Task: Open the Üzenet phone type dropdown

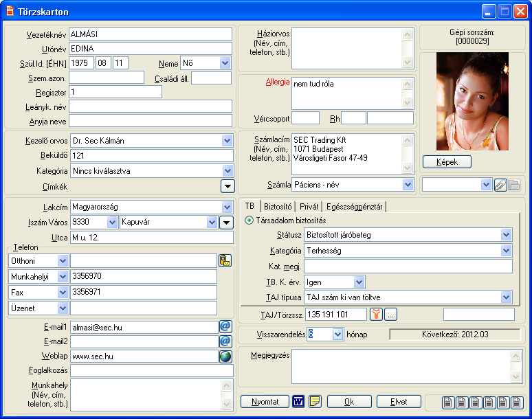Action: 63,308
